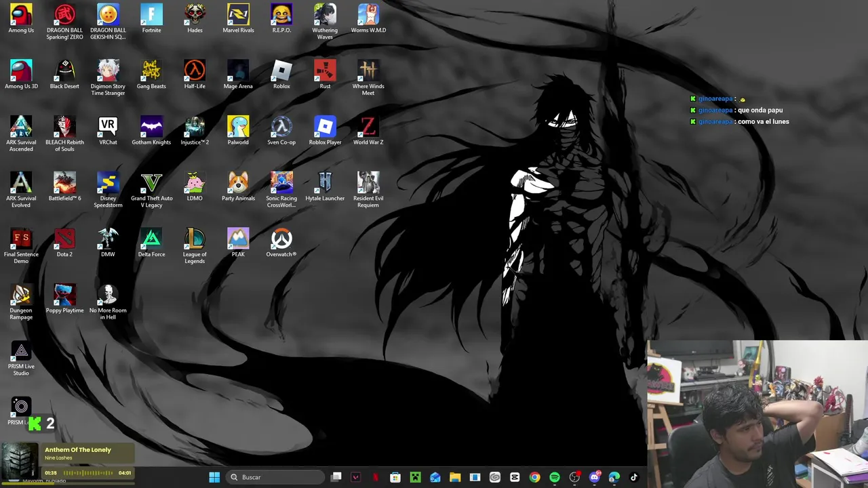Select ARK Survival Ascended icon
The image size is (868, 488).
(x=21, y=134)
